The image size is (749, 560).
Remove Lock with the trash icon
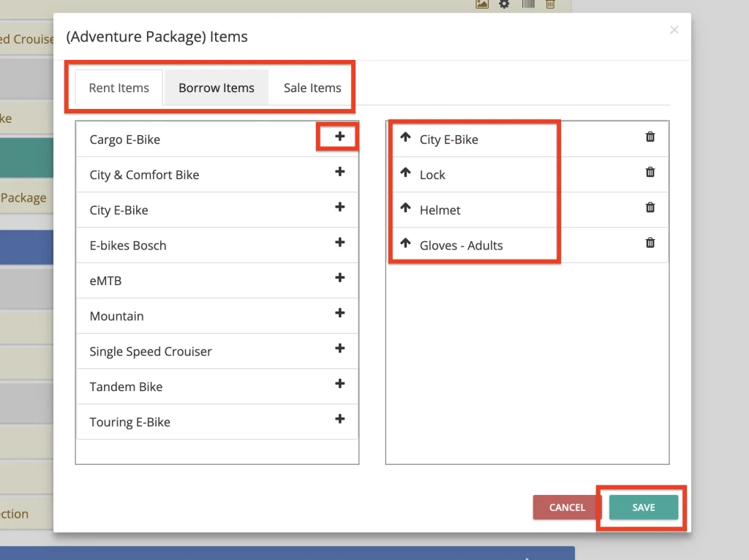tap(650, 172)
